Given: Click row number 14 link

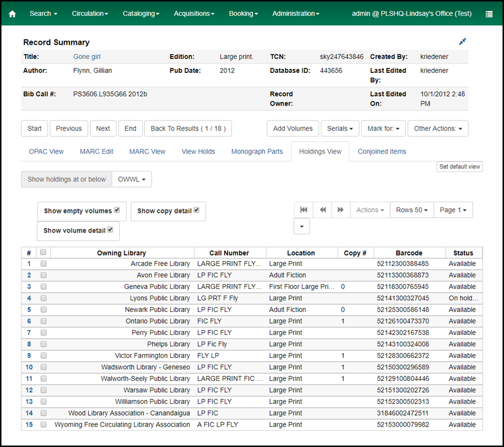Looking at the screenshot, I should pos(29,413).
